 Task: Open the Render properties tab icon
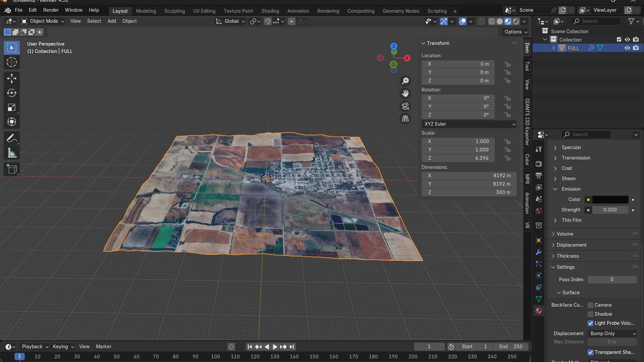pyautogui.click(x=539, y=164)
